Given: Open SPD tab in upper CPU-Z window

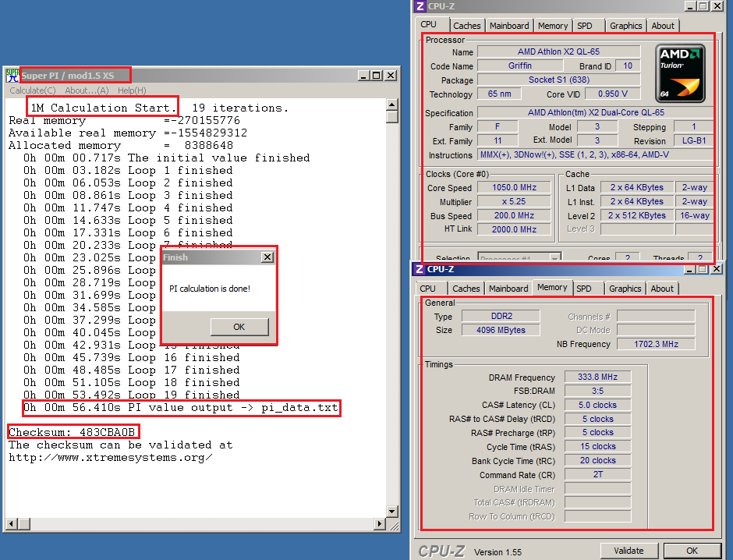Looking at the screenshot, I should 585,26.
